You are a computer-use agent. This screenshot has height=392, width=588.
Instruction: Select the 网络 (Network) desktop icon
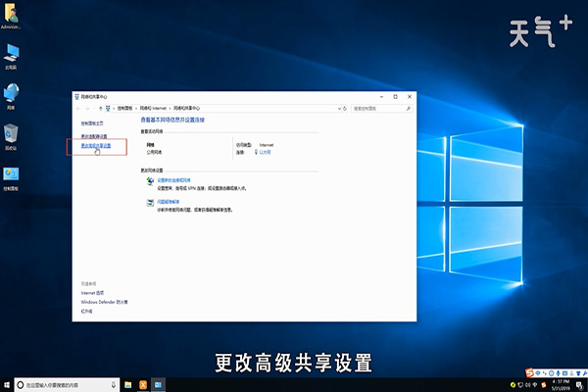(11, 97)
